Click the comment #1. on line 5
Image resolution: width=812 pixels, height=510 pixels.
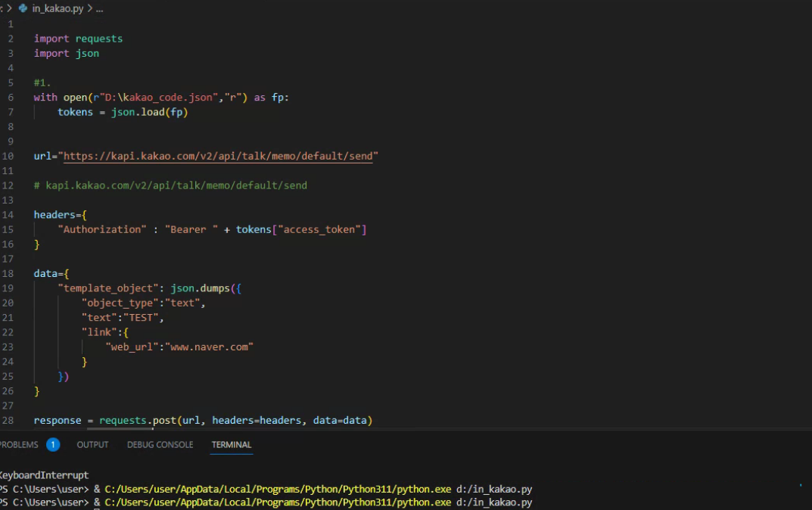click(x=42, y=82)
